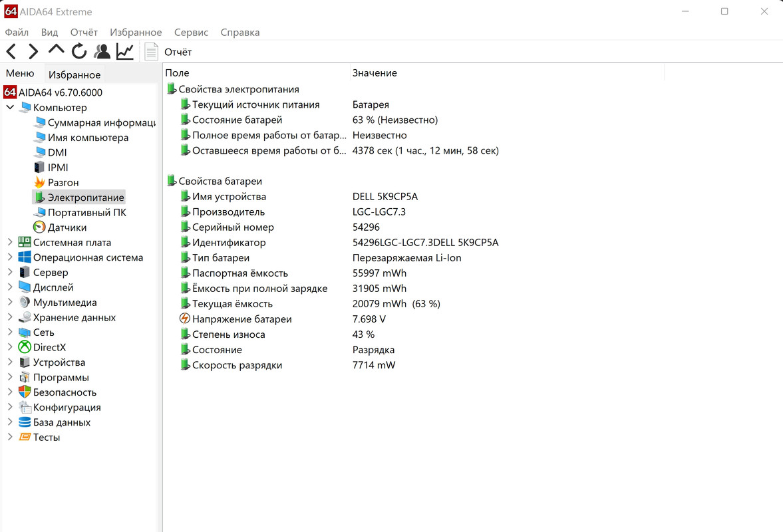Expand the Операционная система node
Screen dimensions: 783x532
tap(10, 257)
